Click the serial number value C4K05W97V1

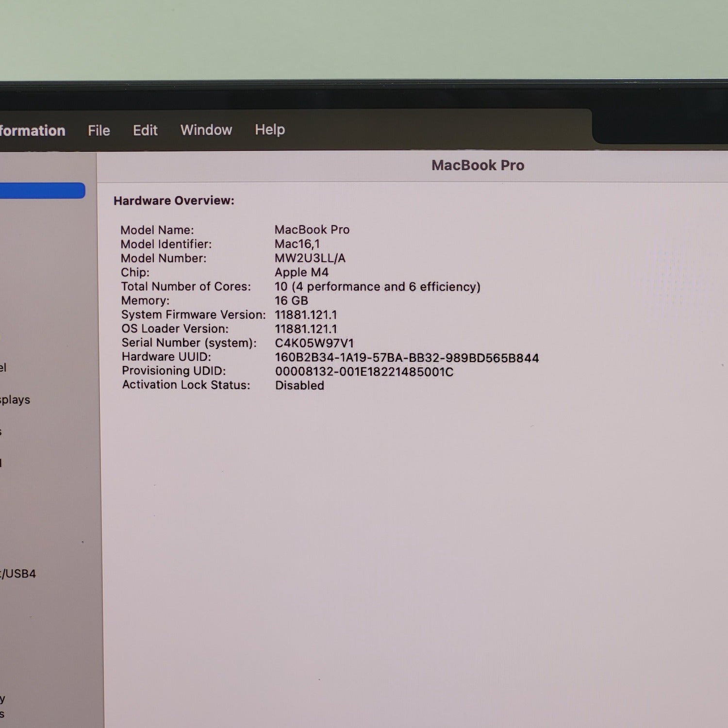click(314, 343)
